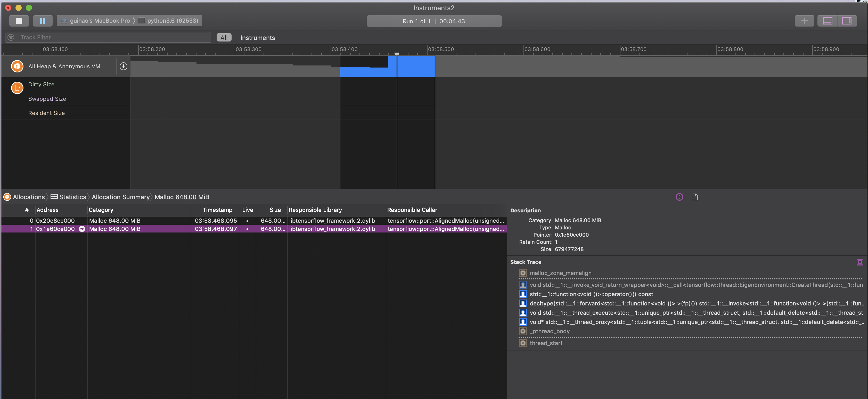Image resolution: width=868 pixels, height=399 pixels.
Task: Switch to the Instruments filter tab
Action: (257, 38)
